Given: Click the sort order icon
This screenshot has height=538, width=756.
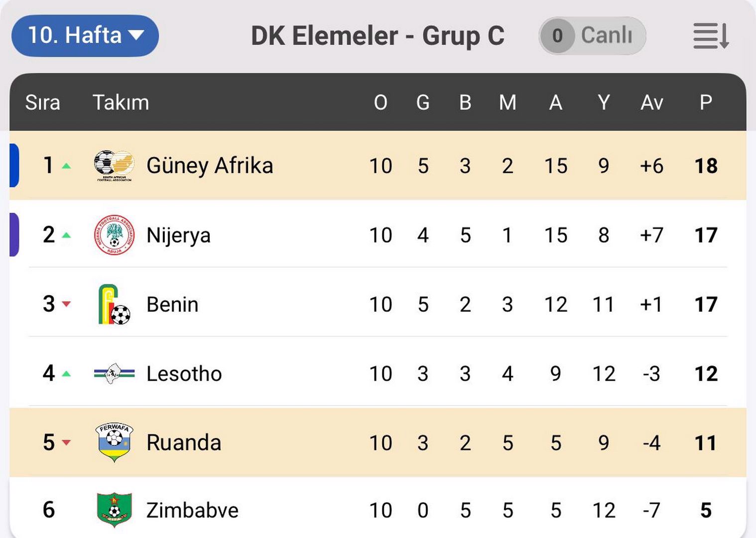Looking at the screenshot, I should pyautogui.click(x=711, y=36).
